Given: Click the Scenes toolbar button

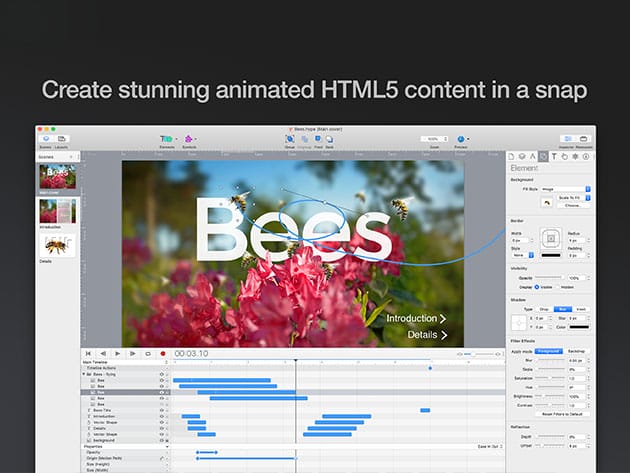Looking at the screenshot, I should coord(45,139).
